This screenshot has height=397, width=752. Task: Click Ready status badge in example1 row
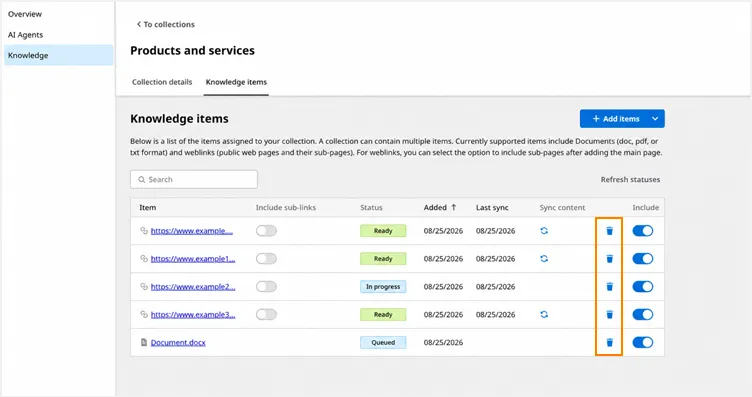(383, 259)
